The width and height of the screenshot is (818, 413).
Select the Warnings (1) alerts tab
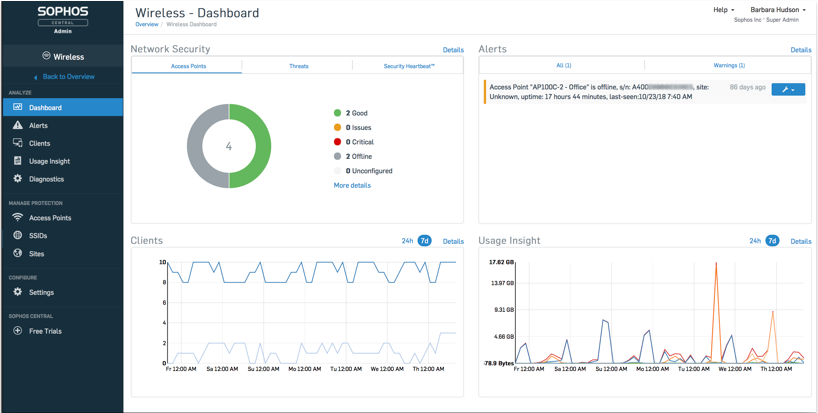click(728, 65)
